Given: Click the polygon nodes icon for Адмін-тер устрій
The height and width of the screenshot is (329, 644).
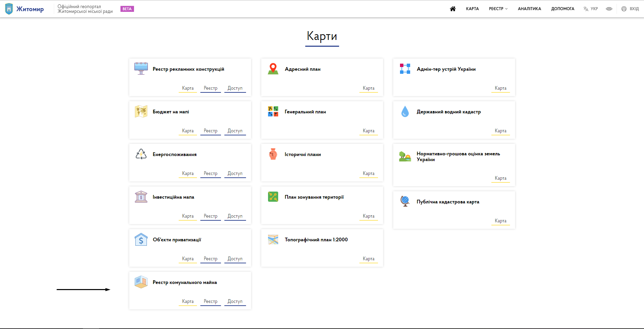Looking at the screenshot, I should (x=405, y=69).
